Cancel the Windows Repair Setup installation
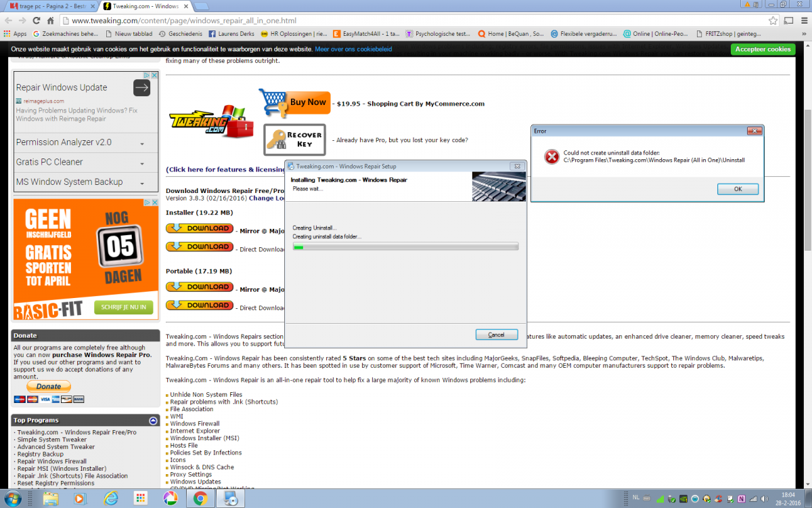The height and width of the screenshot is (508, 812). [497, 335]
